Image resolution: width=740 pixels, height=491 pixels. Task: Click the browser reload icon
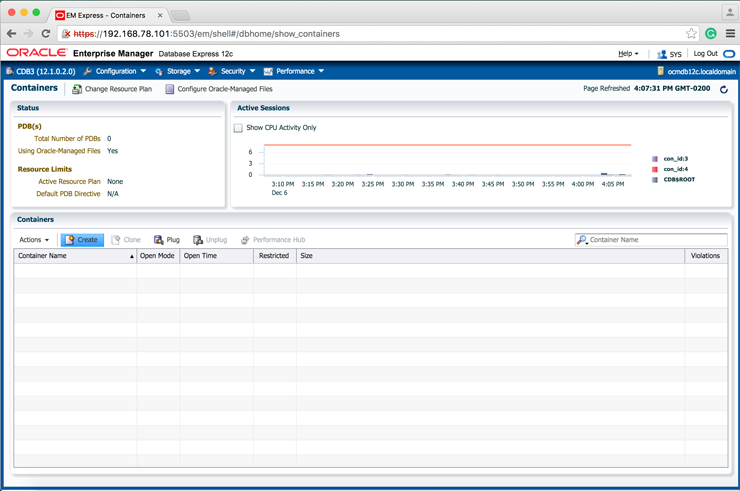click(46, 33)
